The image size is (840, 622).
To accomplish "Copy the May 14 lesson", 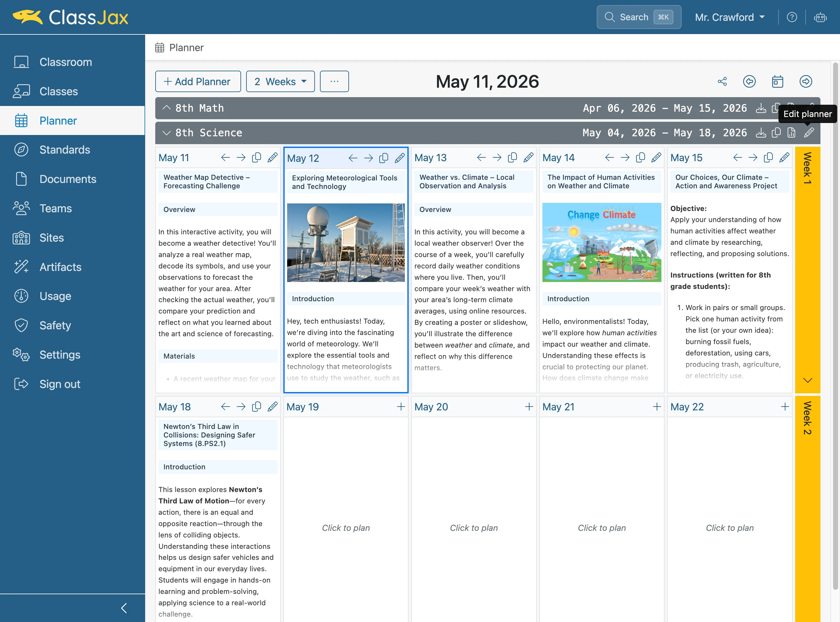I will (x=640, y=157).
